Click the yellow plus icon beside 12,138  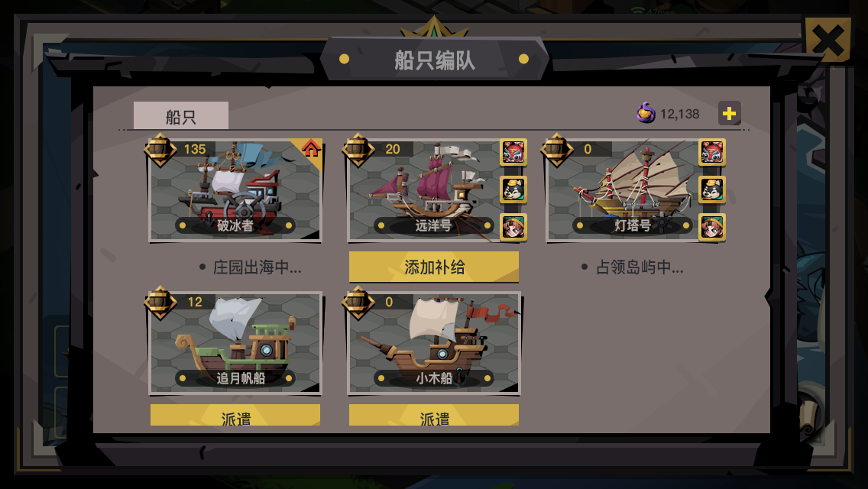[729, 114]
